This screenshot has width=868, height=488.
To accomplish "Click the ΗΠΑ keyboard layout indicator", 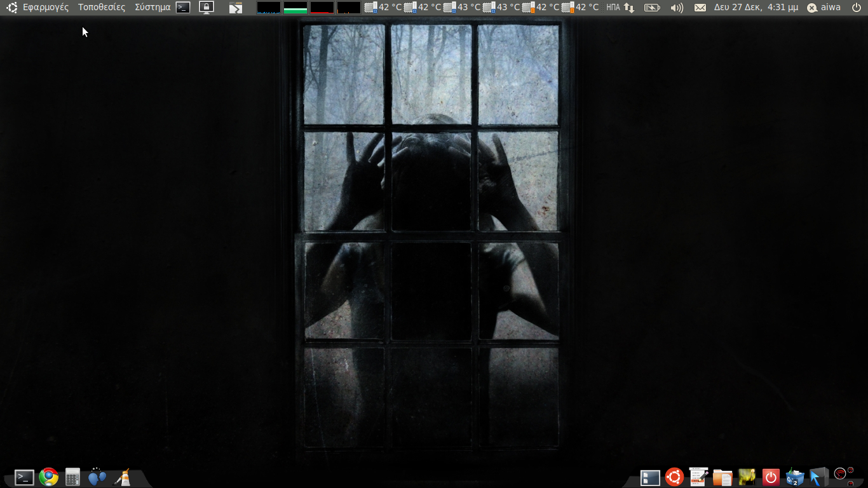I will click(x=613, y=8).
